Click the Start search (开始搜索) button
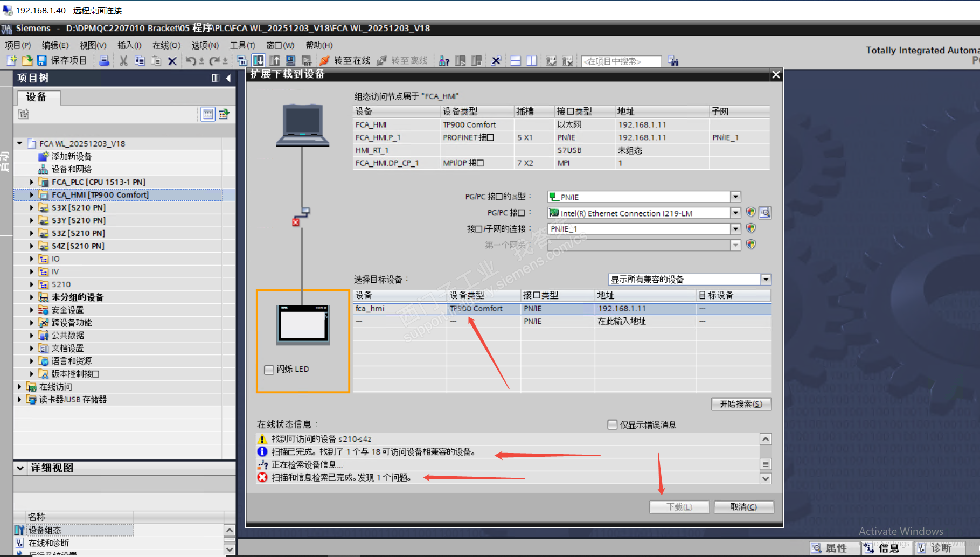Image resolution: width=980 pixels, height=557 pixels. (x=741, y=404)
